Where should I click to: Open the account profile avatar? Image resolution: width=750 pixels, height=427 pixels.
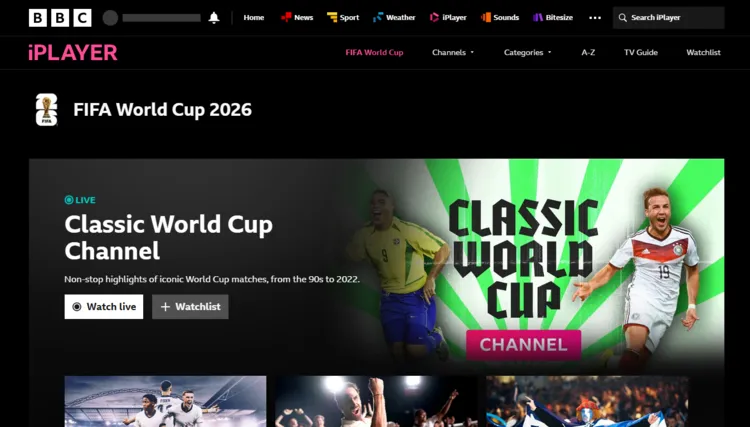coord(110,18)
